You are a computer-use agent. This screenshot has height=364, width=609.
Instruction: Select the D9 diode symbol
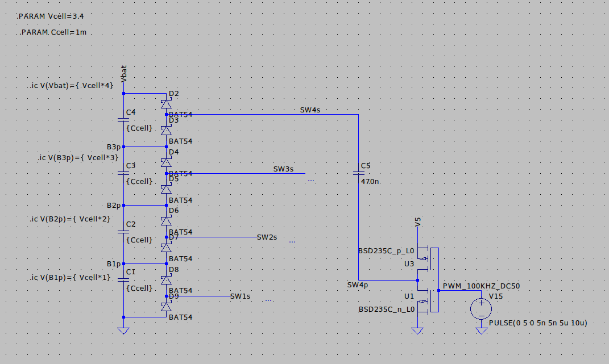coord(166,307)
